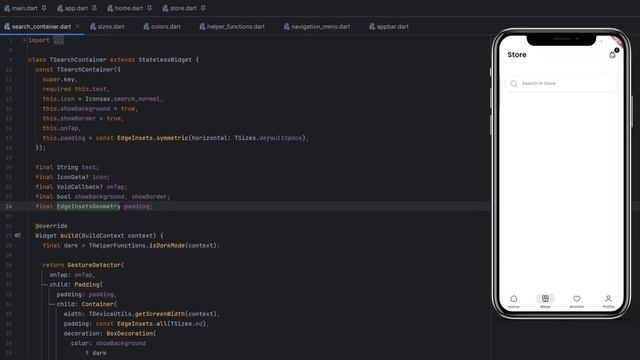Image resolution: width=640 pixels, height=360 pixels.
Task: Click the super.key parameter line
Action: [60, 79]
